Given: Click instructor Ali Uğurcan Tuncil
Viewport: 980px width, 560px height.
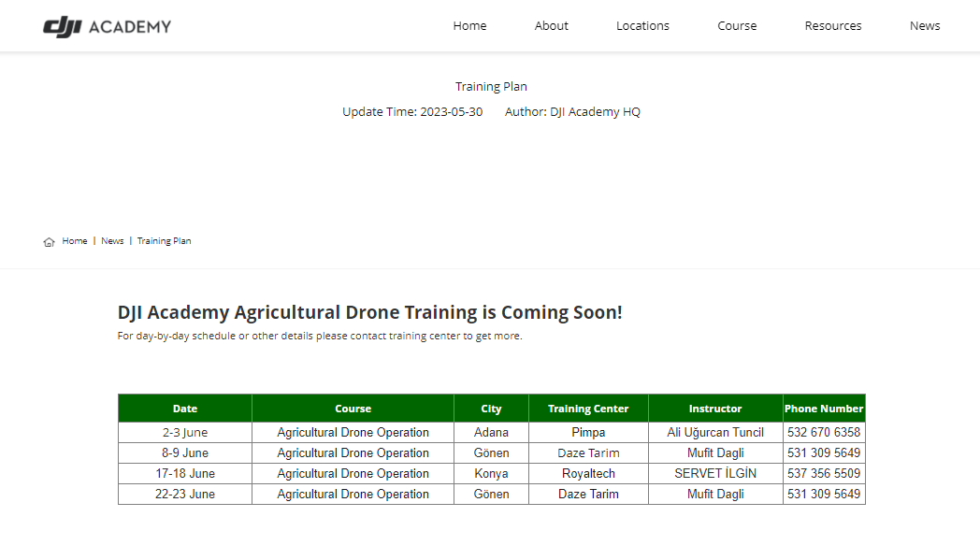Looking at the screenshot, I should click(x=715, y=433).
